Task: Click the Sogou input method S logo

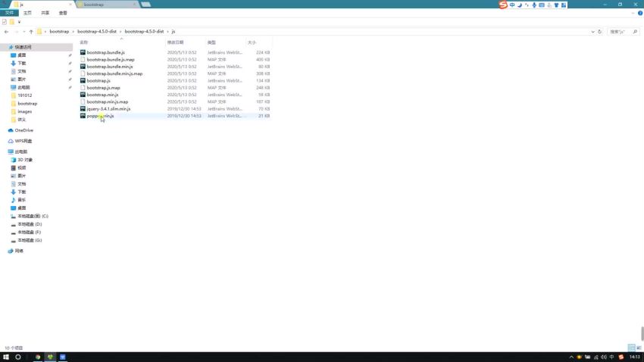Action: 503,5
